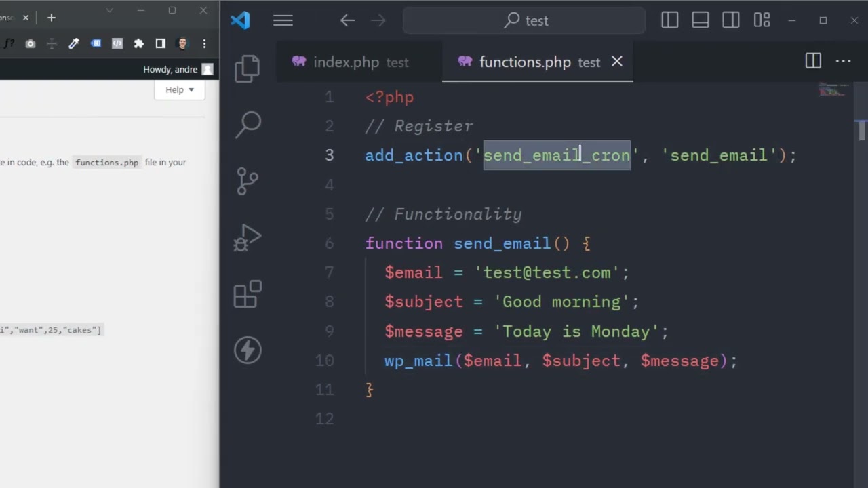Image resolution: width=868 pixels, height=488 pixels.
Task: Click the blue tag extension icon
Action: [96, 43]
